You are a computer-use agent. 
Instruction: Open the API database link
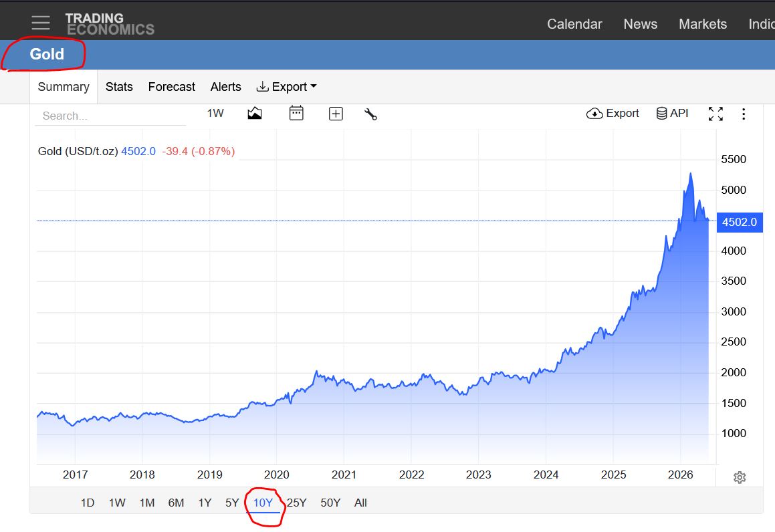click(672, 113)
